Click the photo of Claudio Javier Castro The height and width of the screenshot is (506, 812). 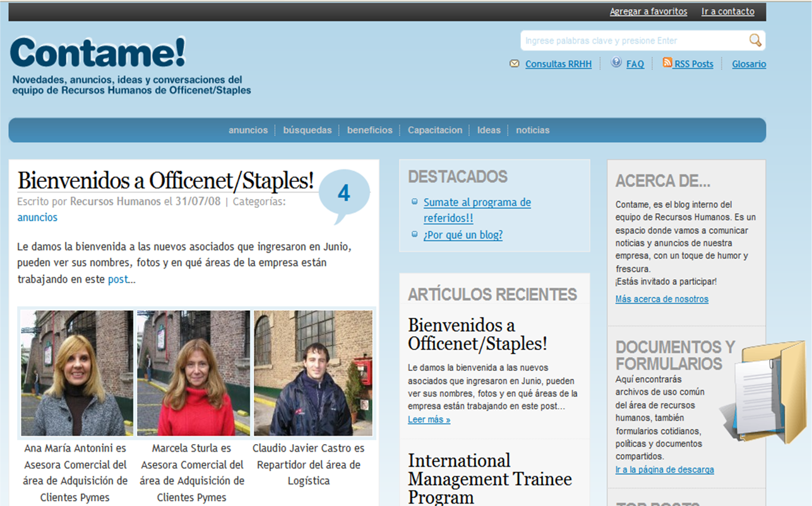[313, 373]
